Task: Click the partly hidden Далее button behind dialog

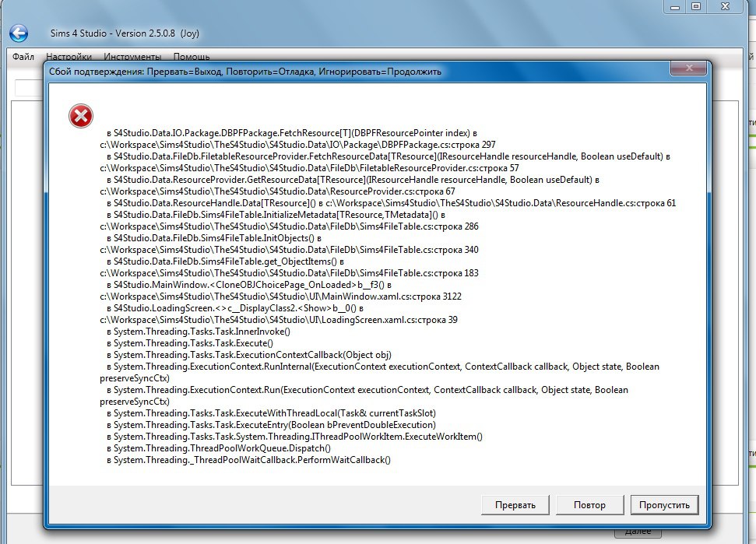Action: (x=638, y=532)
